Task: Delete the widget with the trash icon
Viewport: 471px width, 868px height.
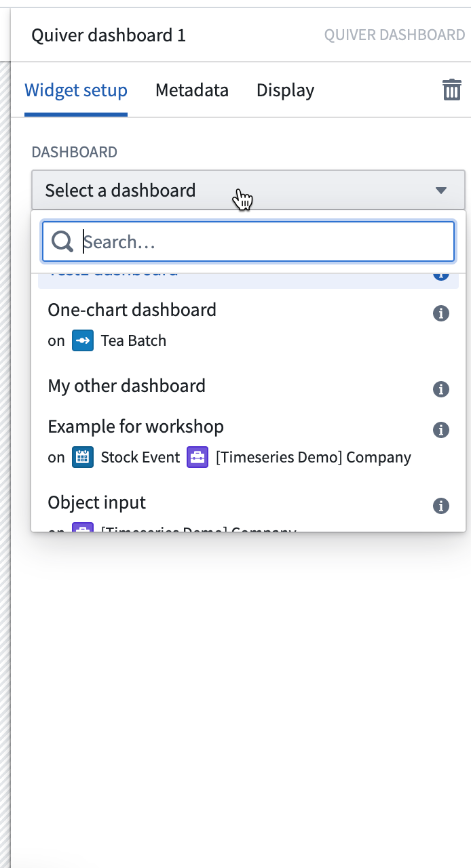Action: (451, 90)
